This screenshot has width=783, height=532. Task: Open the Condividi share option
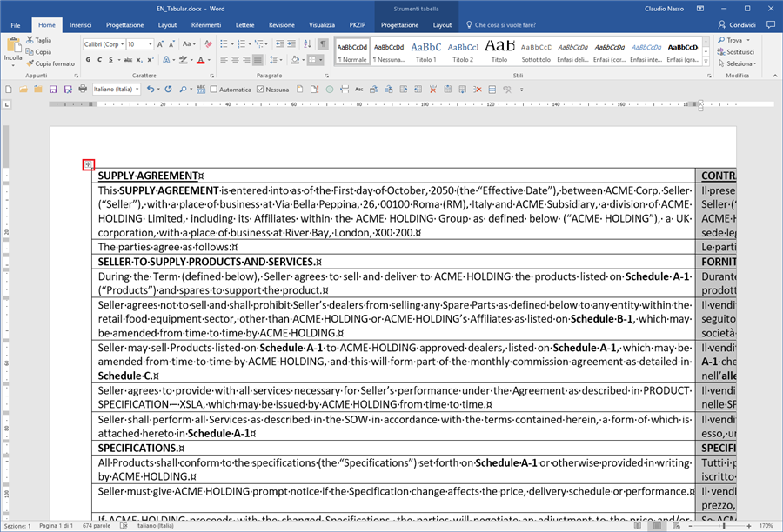tap(737, 24)
